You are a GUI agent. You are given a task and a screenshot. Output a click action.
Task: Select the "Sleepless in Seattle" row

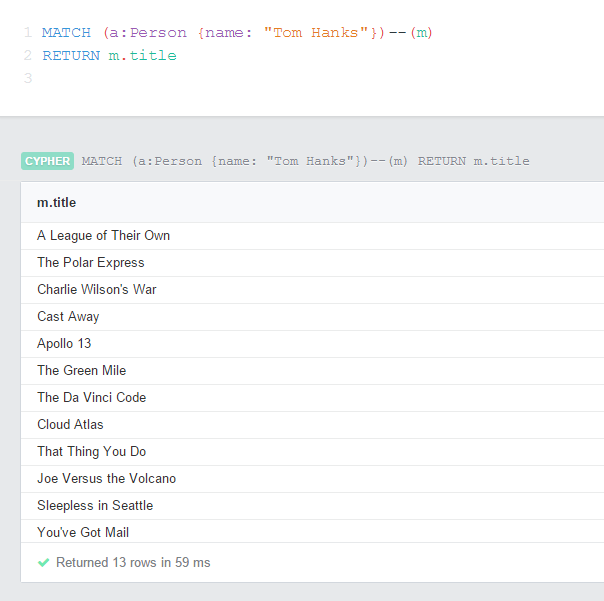pos(95,506)
